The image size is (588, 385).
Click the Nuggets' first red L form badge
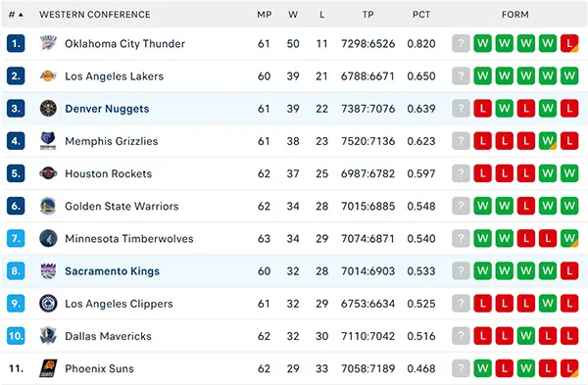click(x=482, y=109)
